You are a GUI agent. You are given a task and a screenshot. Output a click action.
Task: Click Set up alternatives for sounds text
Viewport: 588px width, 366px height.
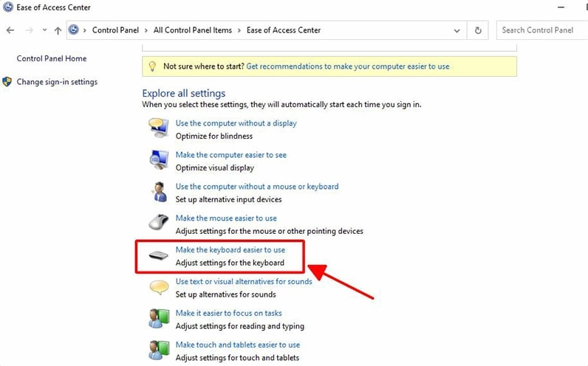pos(226,294)
